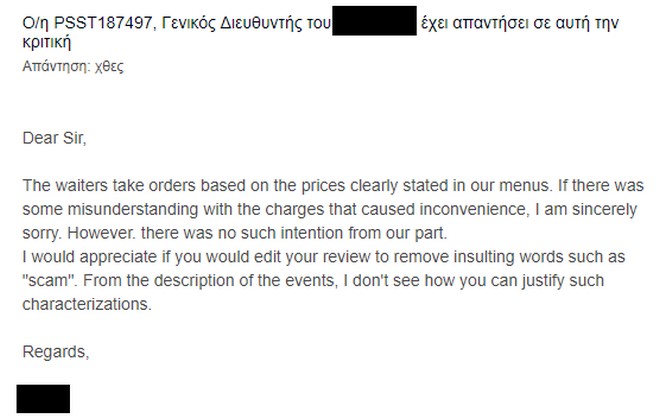Viewport: 660px width, 419px height.
Task: Click the word 'sorry' in the reply
Action: pos(40,229)
